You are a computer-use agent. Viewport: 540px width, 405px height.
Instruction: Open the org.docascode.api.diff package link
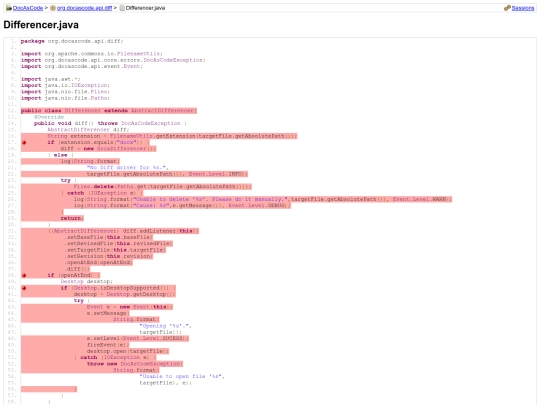84,8
